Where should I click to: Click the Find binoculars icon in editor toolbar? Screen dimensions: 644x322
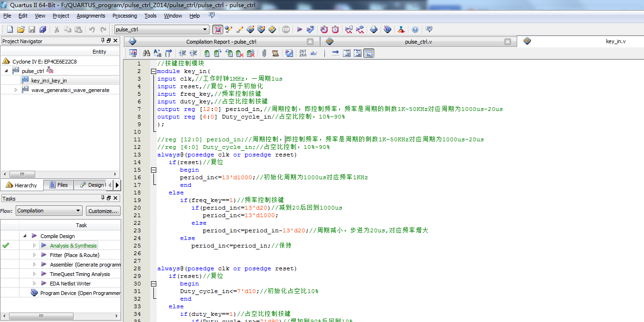(147, 54)
